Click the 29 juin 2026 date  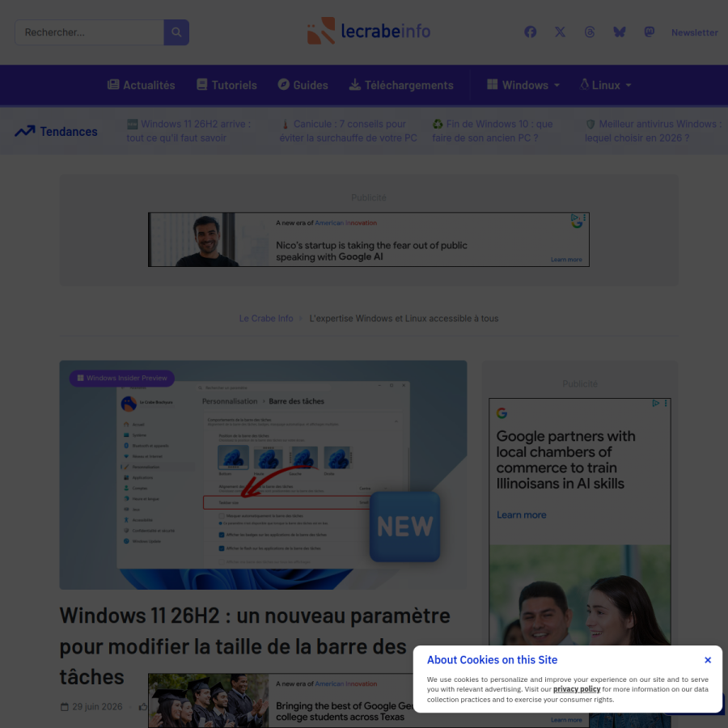(x=91, y=707)
